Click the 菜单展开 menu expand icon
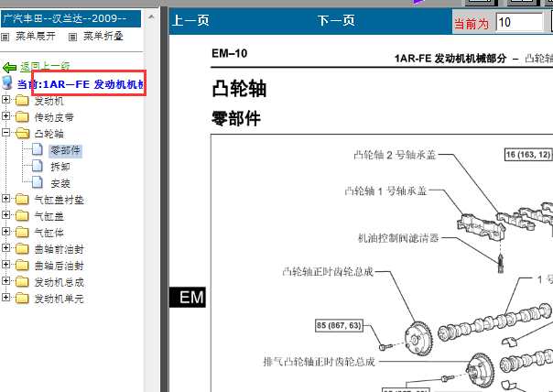The width and height of the screenshot is (553, 392). [5, 37]
